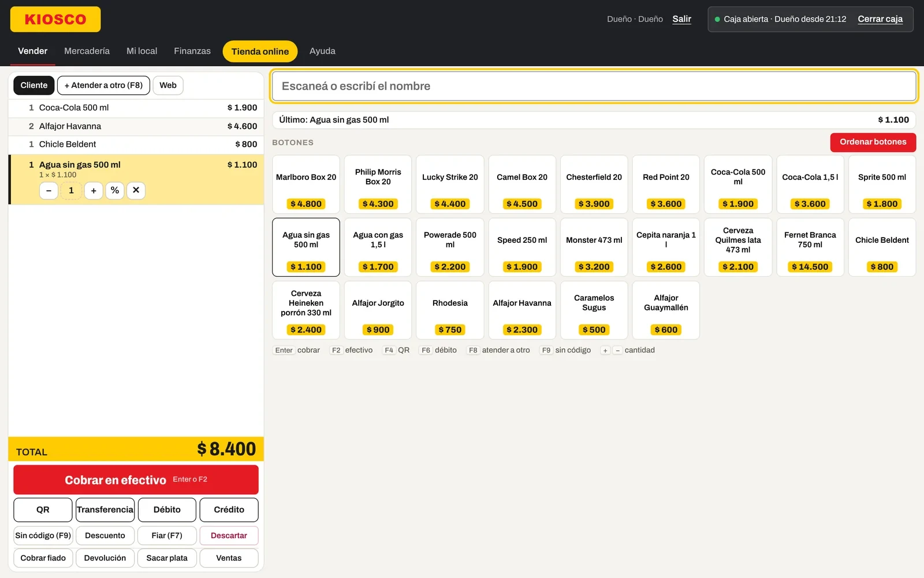Click Cobrar en efectivo
Viewport: 924px width, 578px height.
click(x=136, y=480)
